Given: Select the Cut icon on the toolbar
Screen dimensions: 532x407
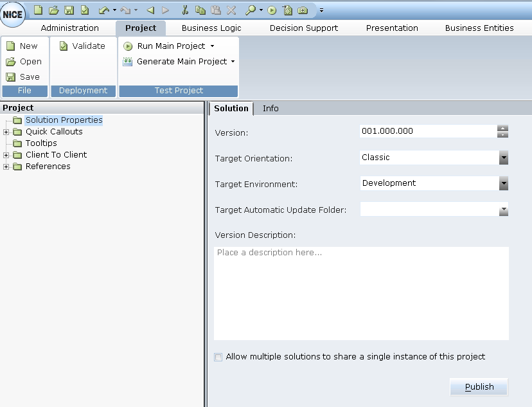Looking at the screenshot, I should coord(185,10).
